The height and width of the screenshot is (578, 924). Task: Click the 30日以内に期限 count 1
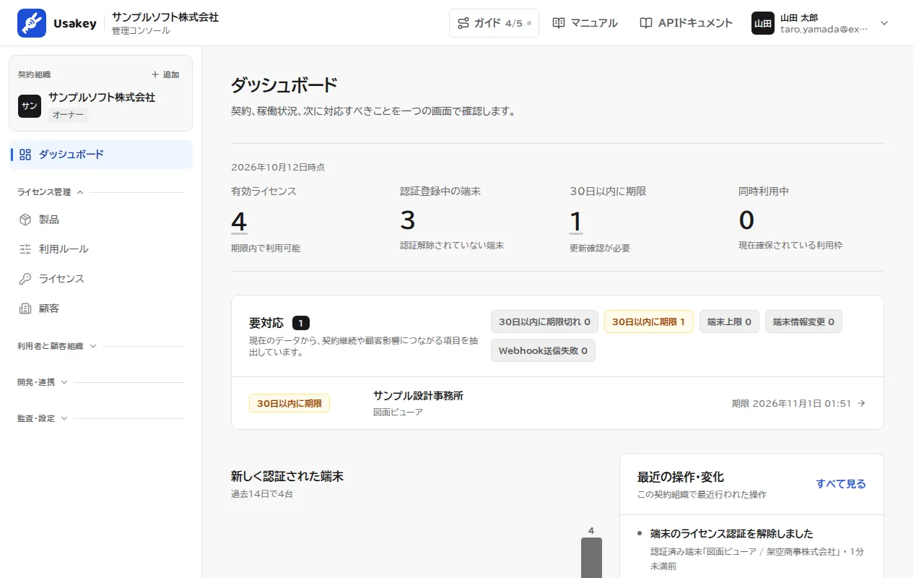[x=576, y=221]
